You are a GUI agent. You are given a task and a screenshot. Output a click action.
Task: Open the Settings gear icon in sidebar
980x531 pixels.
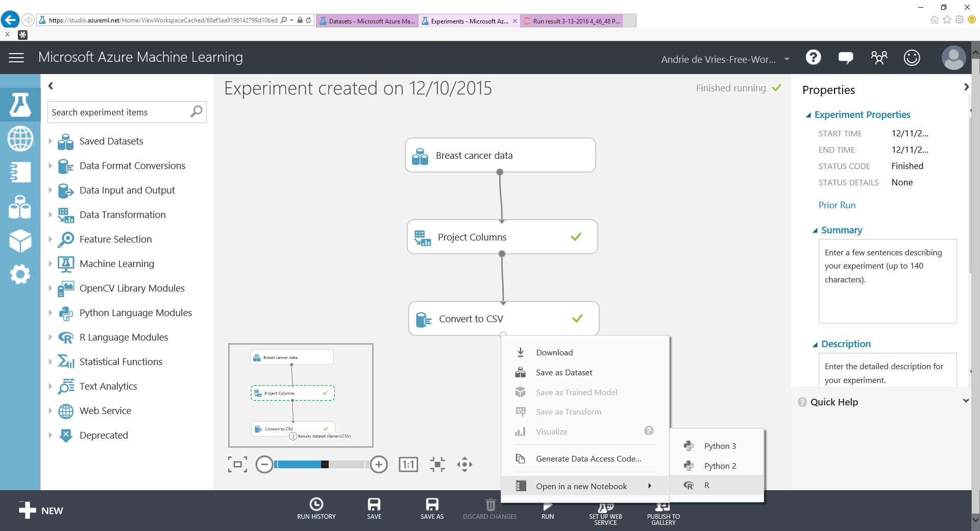click(x=20, y=274)
